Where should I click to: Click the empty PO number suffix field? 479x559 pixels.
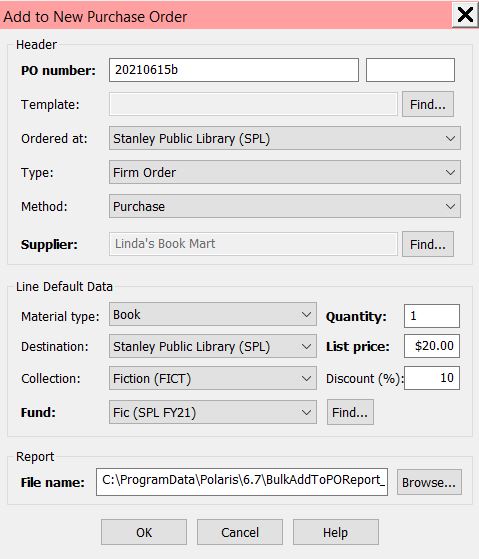[x=410, y=70]
